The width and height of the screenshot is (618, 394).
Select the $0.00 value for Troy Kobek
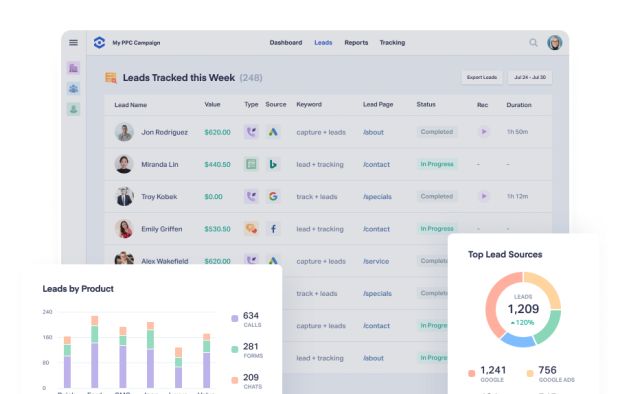[213, 197]
